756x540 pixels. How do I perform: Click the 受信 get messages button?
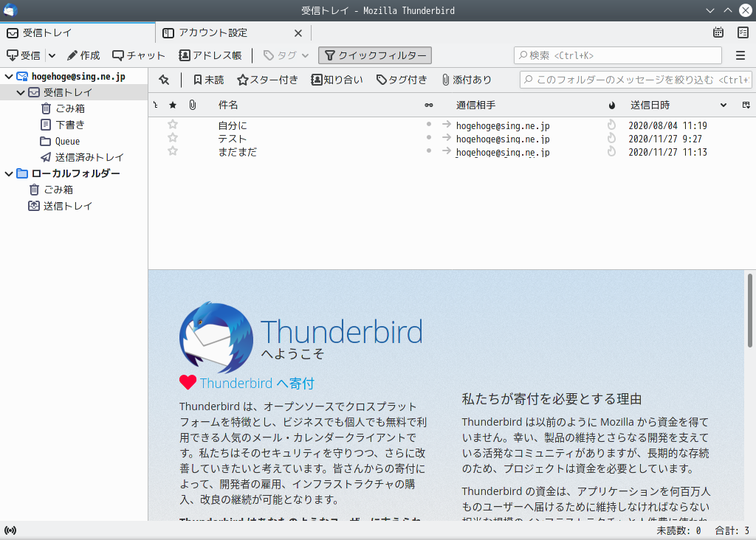pos(24,55)
